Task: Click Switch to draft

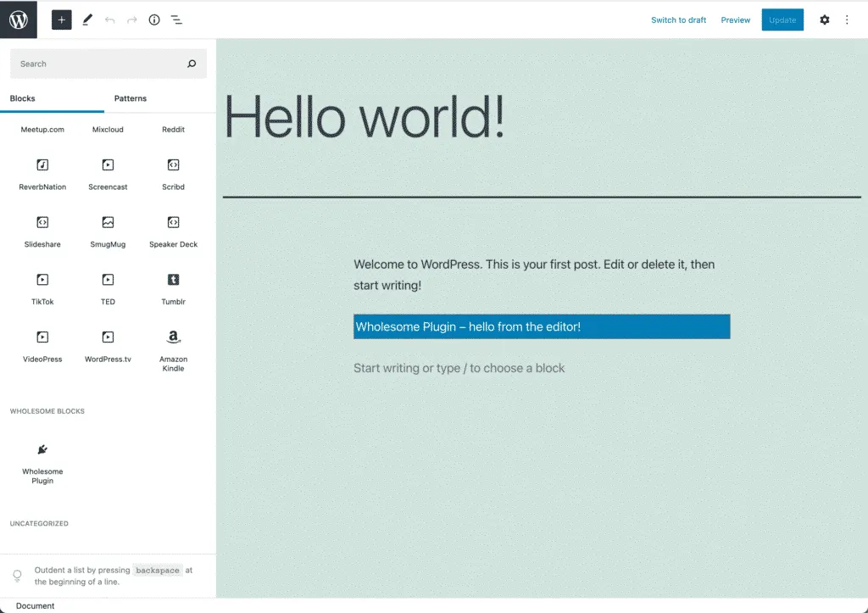Action: (x=678, y=20)
